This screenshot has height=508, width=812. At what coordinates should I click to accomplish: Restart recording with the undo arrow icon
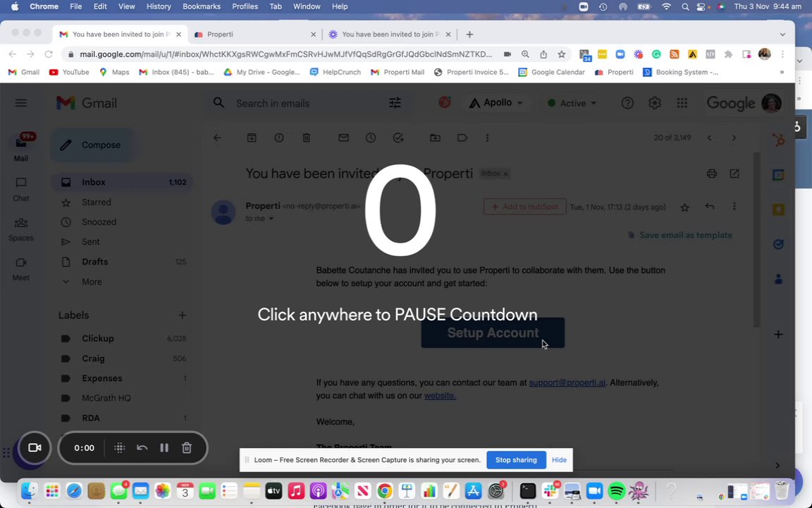142,448
